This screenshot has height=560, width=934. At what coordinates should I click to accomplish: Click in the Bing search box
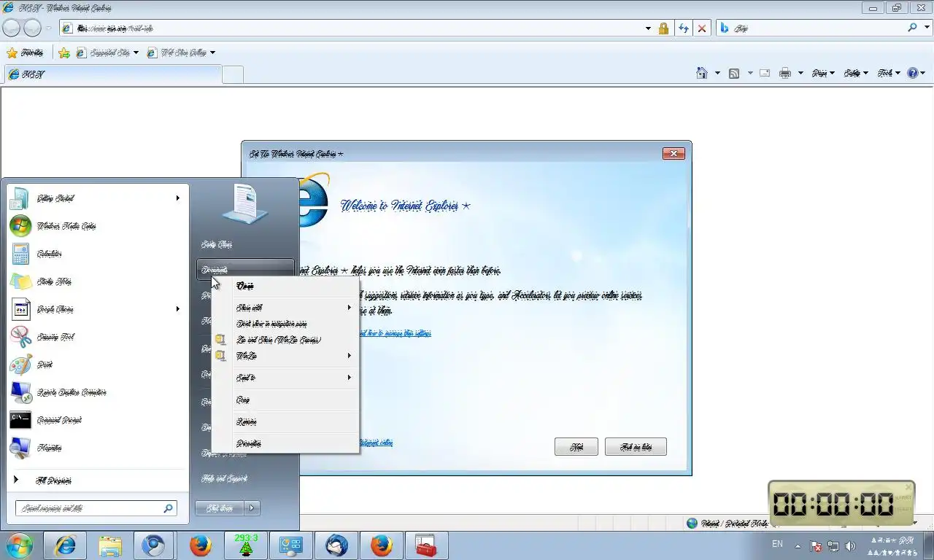tap(817, 28)
